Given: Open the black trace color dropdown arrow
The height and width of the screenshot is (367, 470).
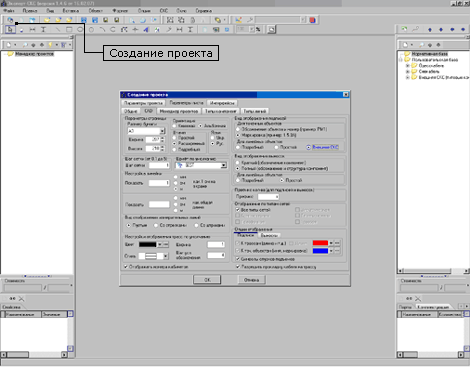Looking at the screenshot, I should click(159, 244).
